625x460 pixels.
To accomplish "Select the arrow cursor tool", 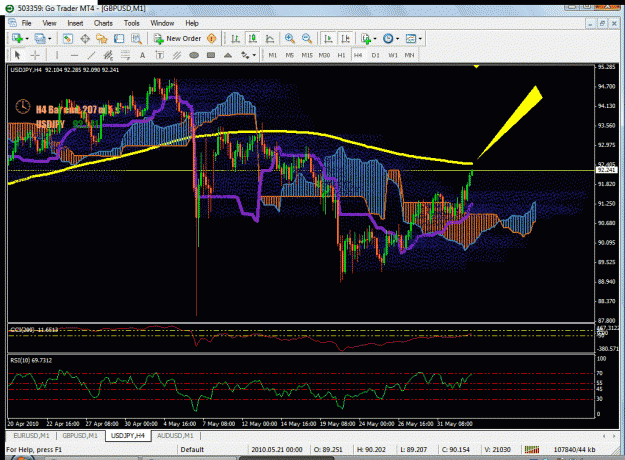I will click(17, 55).
